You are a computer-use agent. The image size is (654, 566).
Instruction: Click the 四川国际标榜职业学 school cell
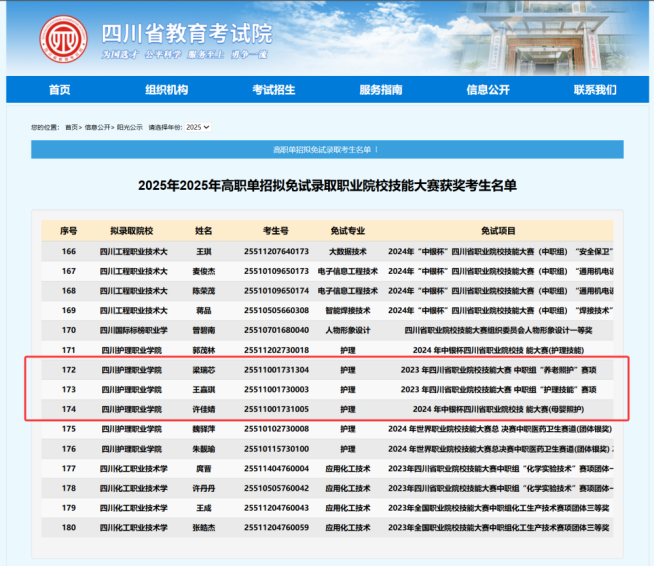point(133,330)
